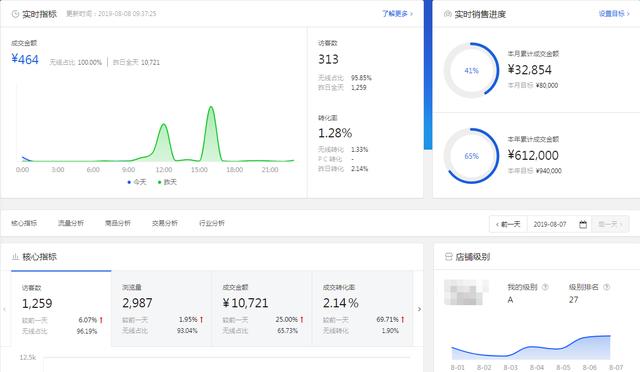Click the 313 visitor count value

[329, 60]
